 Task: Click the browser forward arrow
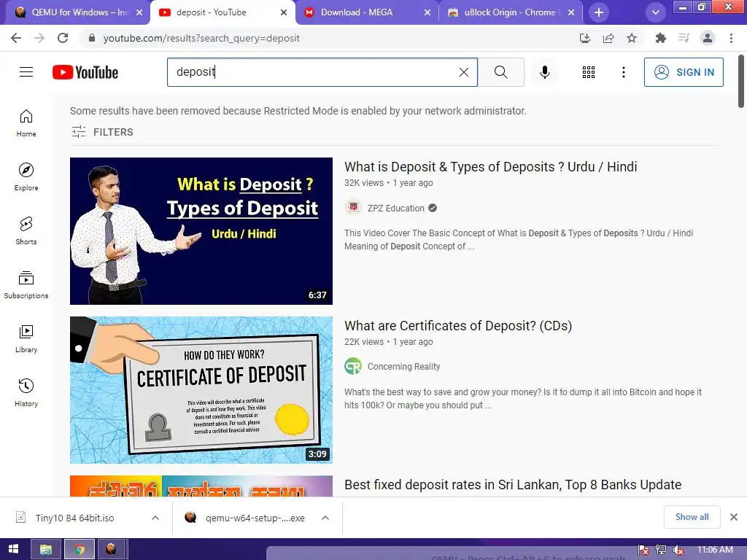coord(39,38)
